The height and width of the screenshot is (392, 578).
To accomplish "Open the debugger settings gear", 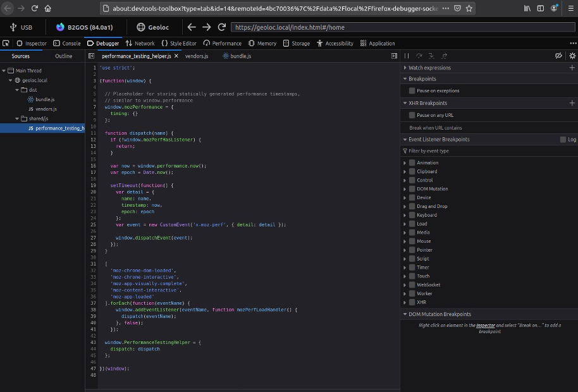I will [572, 56].
